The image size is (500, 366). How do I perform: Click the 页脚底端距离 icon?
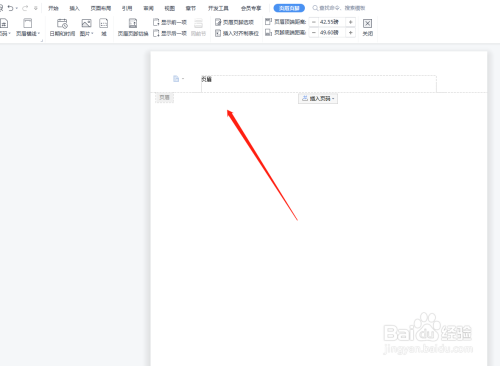point(268,32)
